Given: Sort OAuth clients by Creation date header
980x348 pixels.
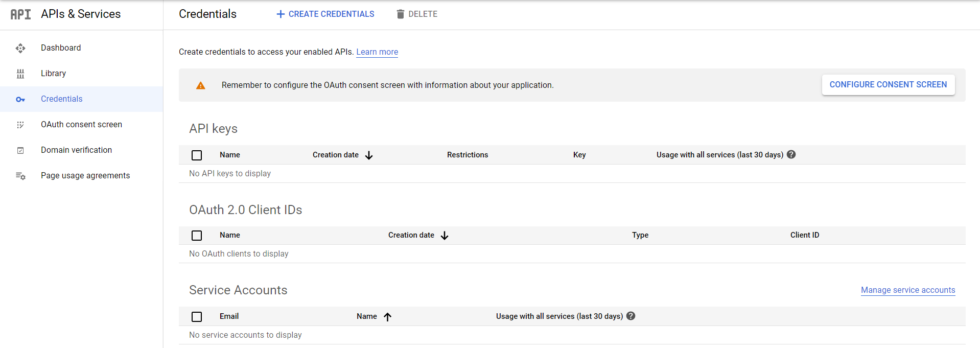Looking at the screenshot, I should tap(411, 235).
